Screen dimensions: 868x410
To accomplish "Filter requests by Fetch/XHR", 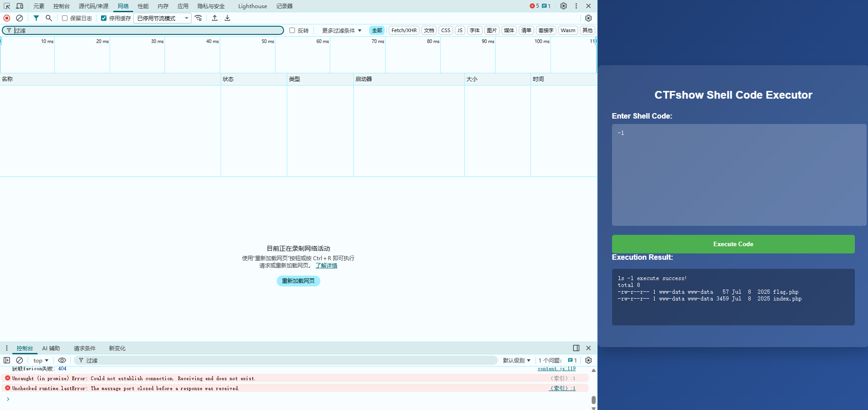I will pos(404,30).
